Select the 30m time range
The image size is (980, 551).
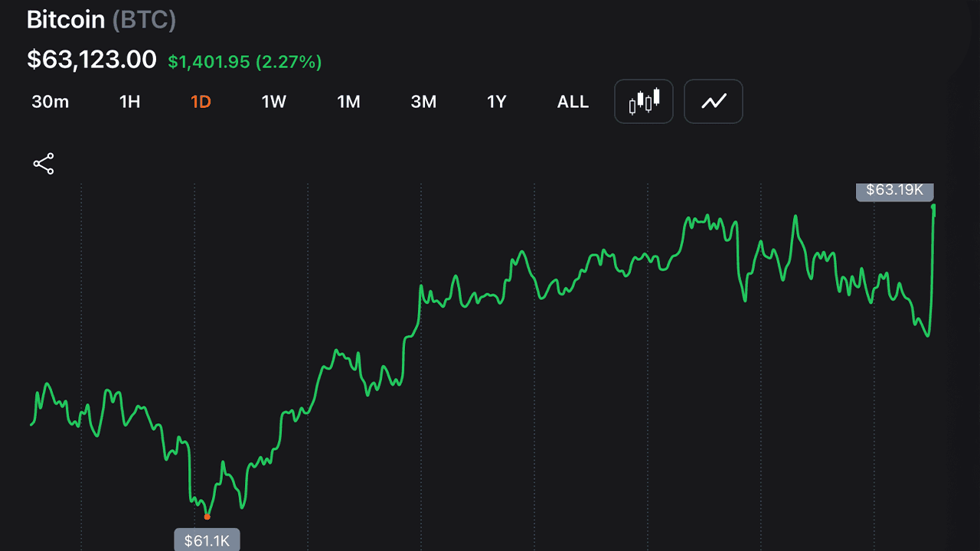coord(51,102)
